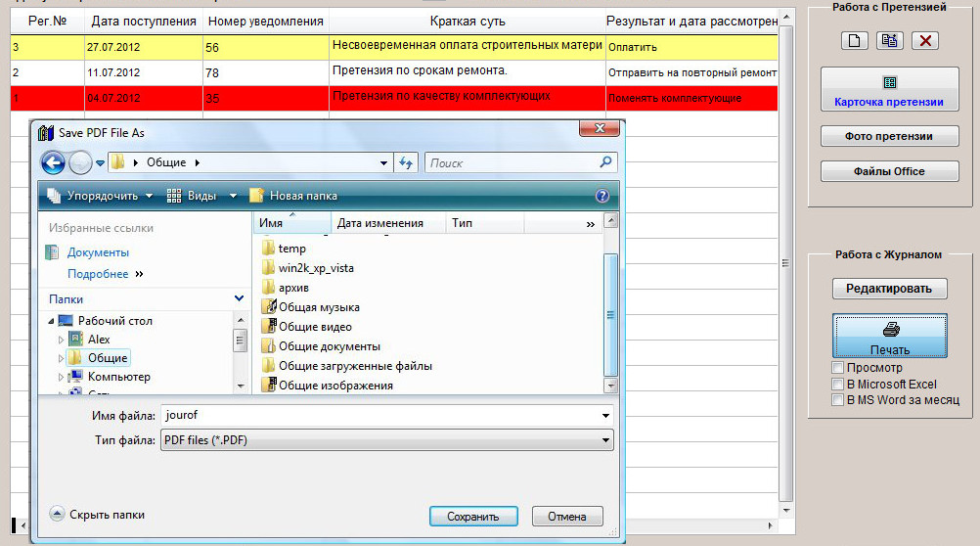The image size is (980, 546).
Task: Open the Упорядочить menu
Action: (x=102, y=196)
